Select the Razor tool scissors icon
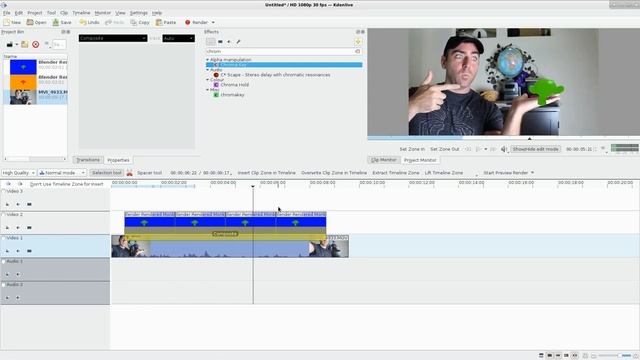This screenshot has height=360, width=640. pos(129,173)
